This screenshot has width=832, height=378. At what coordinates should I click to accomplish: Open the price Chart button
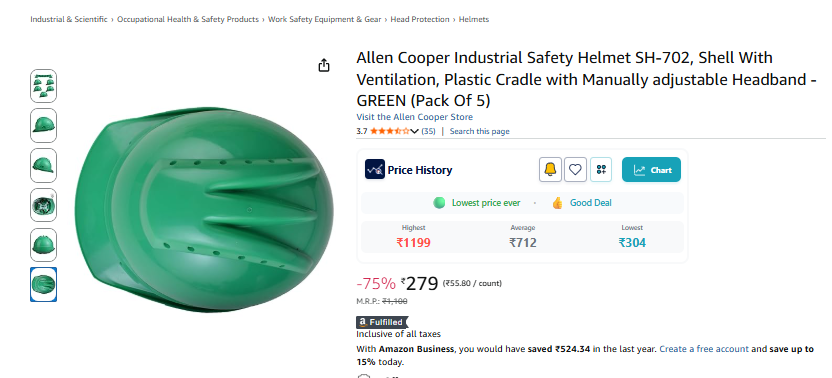coord(651,170)
